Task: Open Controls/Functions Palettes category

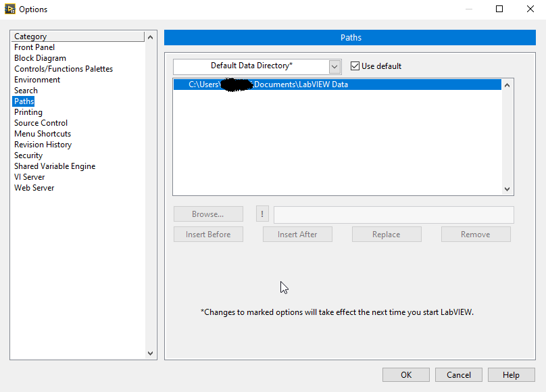Action: coord(64,69)
